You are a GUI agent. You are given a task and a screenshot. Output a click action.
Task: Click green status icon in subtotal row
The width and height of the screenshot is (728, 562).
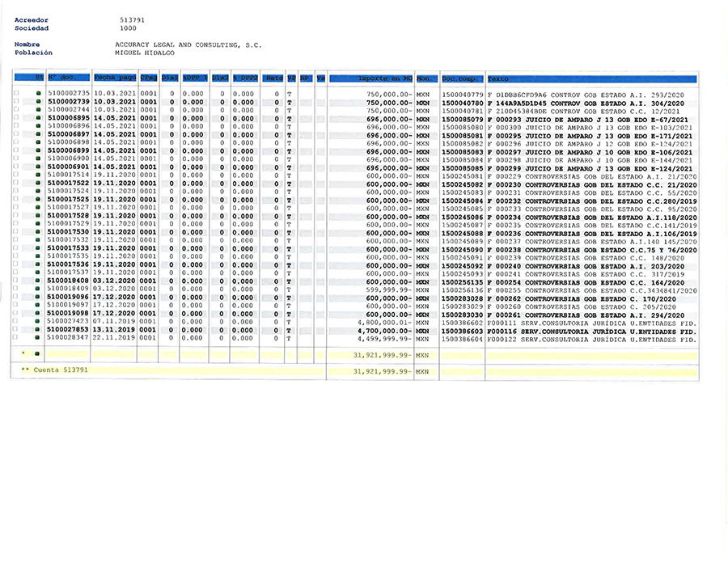pyautogui.click(x=38, y=355)
